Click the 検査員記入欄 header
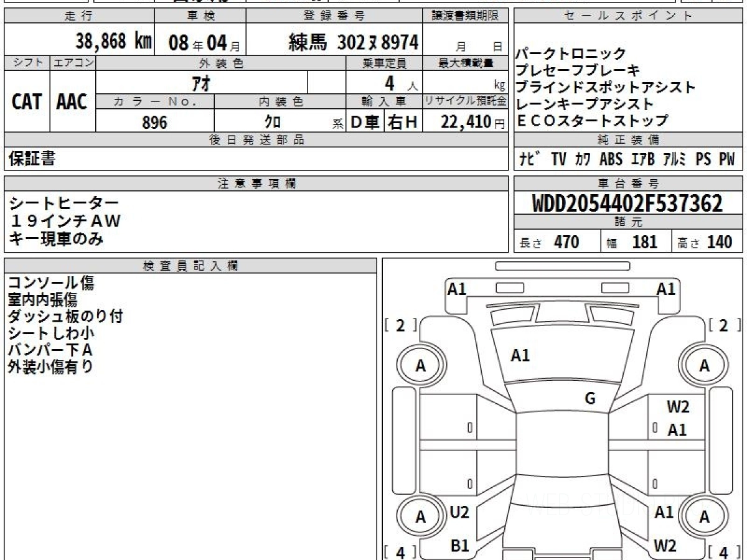The width and height of the screenshot is (747, 560). (190, 266)
